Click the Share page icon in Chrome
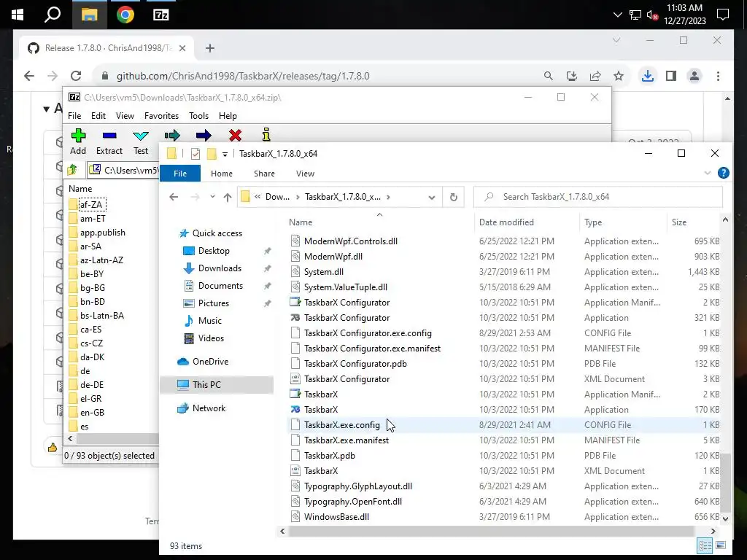747x560 pixels. pyautogui.click(x=595, y=76)
